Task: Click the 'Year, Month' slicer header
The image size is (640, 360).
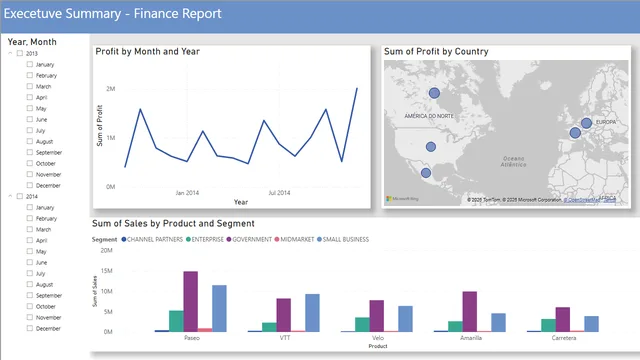Action: pyautogui.click(x=32, y=42)
